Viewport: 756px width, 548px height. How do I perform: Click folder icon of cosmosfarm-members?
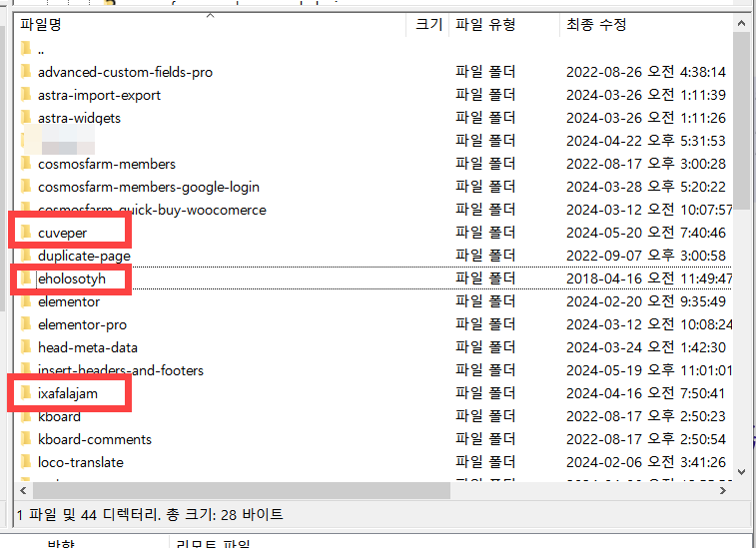pos(26,164)
